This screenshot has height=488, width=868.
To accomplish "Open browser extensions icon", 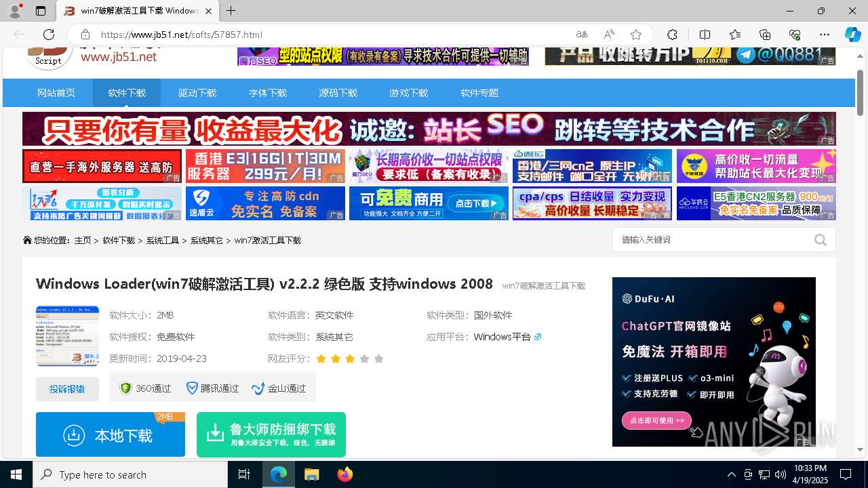I will 672,35.
